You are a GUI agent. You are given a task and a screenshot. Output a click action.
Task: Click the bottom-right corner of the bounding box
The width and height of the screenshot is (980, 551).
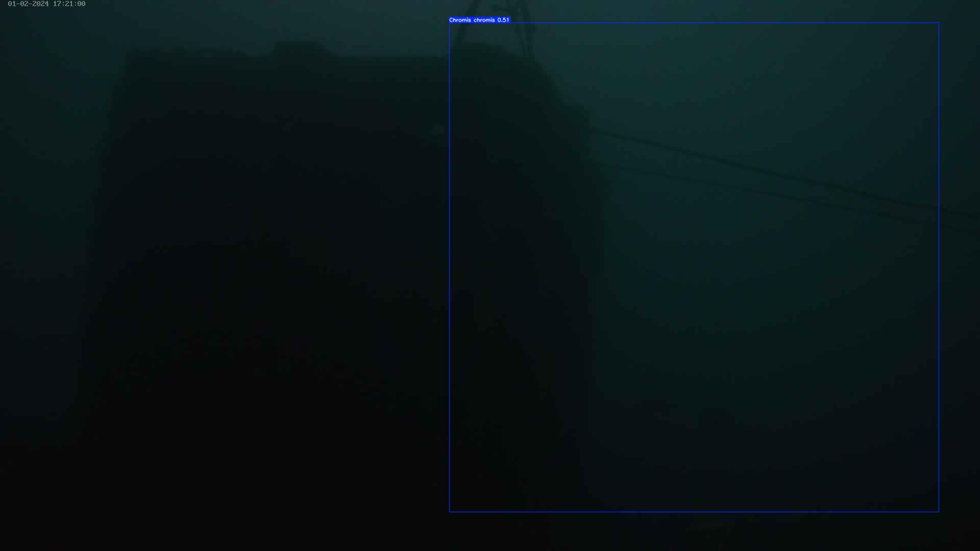938,511
